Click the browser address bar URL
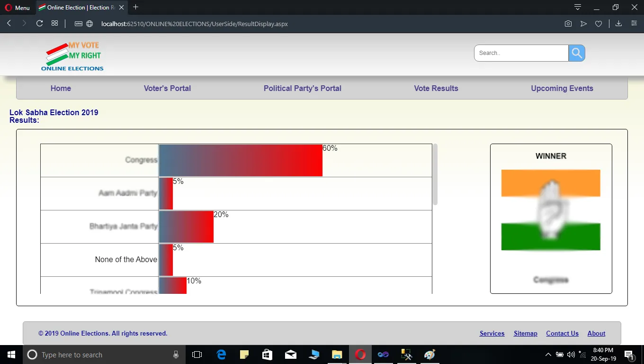 pyautogui.click(x=194, y=24)
